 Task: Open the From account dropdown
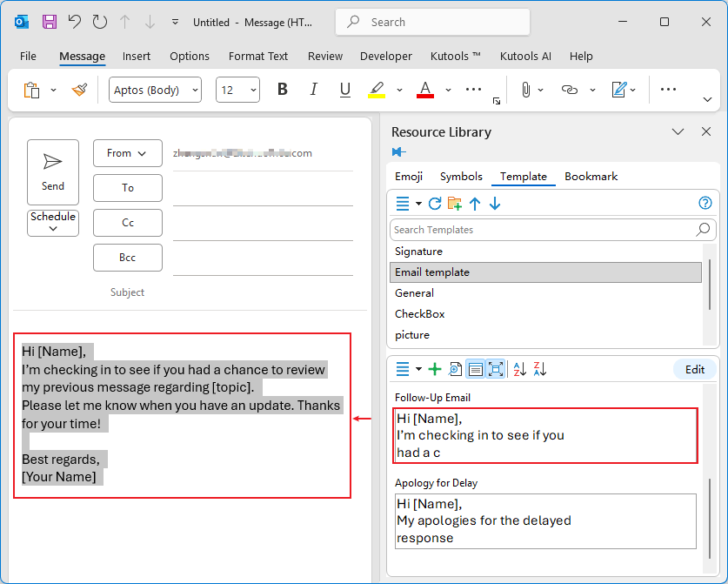pos(127,153)
